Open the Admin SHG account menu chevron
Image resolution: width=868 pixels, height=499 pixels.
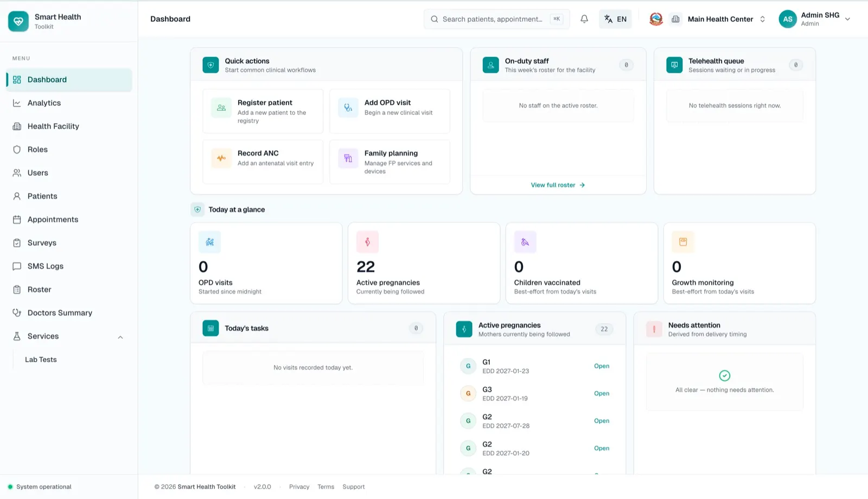(x=847, y=19)
